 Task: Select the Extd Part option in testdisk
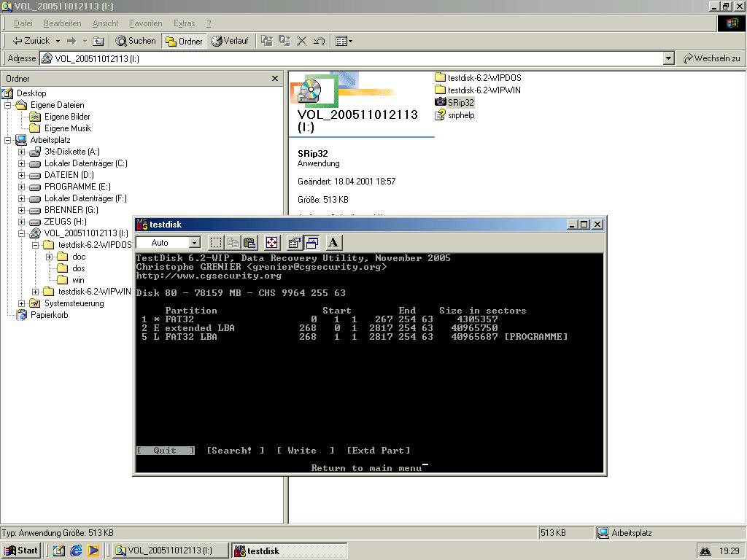pyautogui.click(x=379, y=451)
